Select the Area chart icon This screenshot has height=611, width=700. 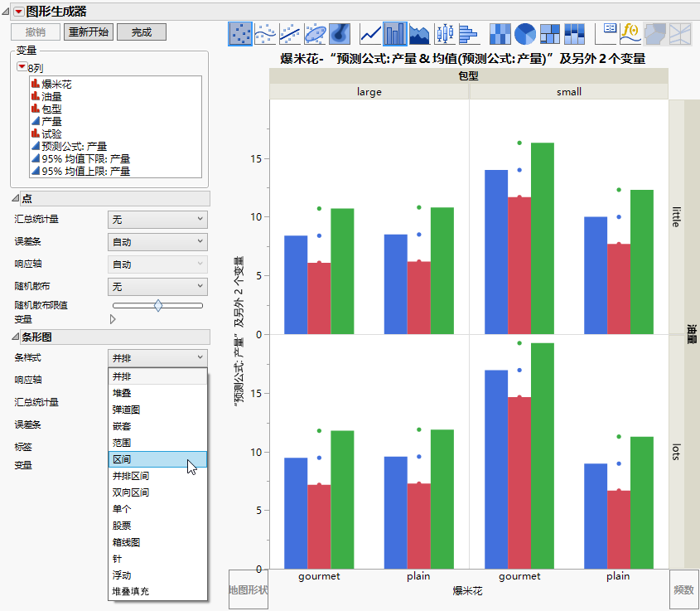click(420, 33)
